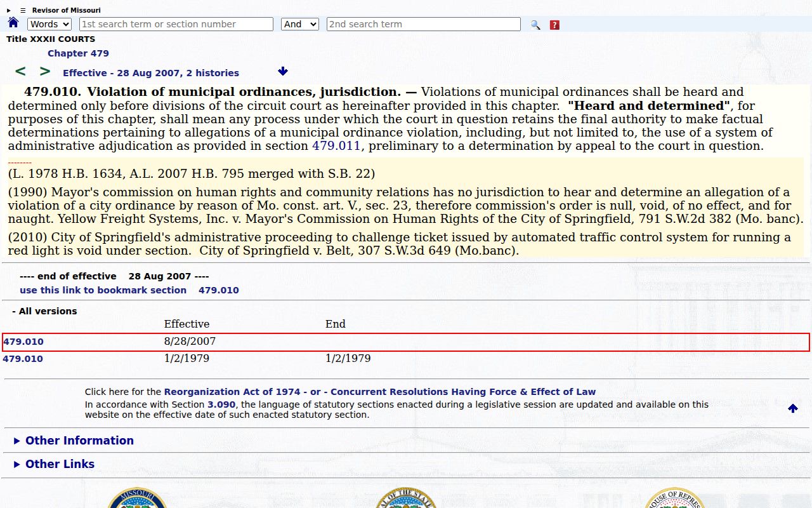Click the 1/2/1979 end date cell

point(348,358)
